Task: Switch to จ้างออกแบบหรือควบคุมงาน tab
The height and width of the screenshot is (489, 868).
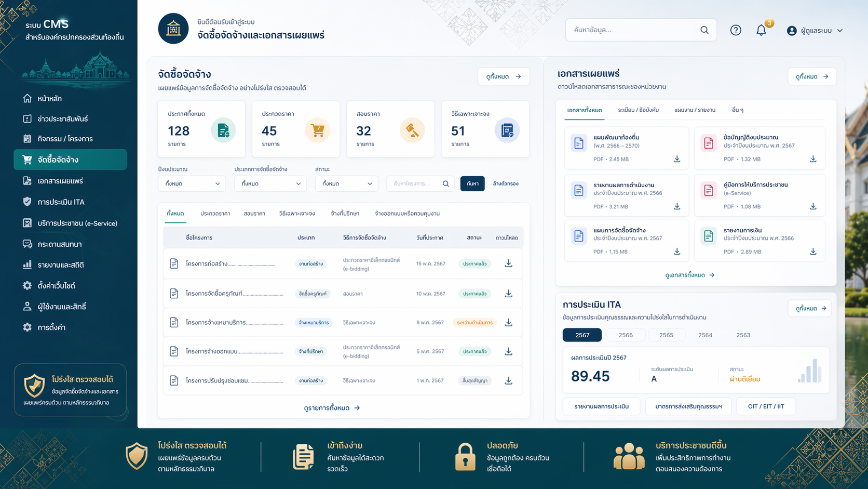Action: [407, 214]
